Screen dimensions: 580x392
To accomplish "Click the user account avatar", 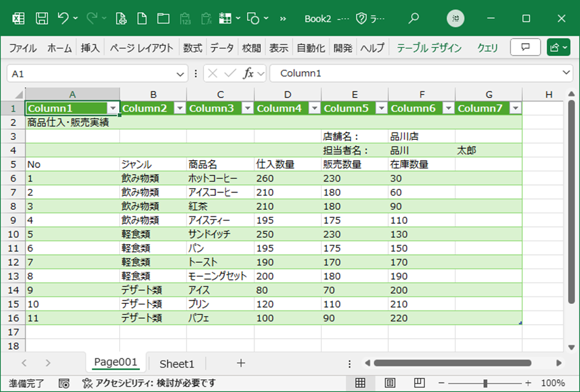I will pyautogui.click(x=456, y=18).
